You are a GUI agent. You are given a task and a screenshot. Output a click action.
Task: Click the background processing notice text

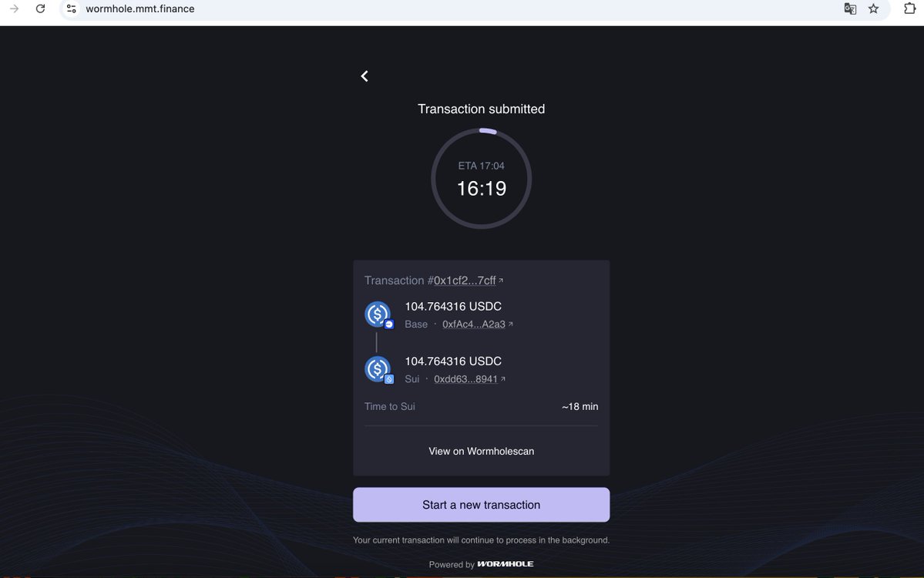pos(482,540)
